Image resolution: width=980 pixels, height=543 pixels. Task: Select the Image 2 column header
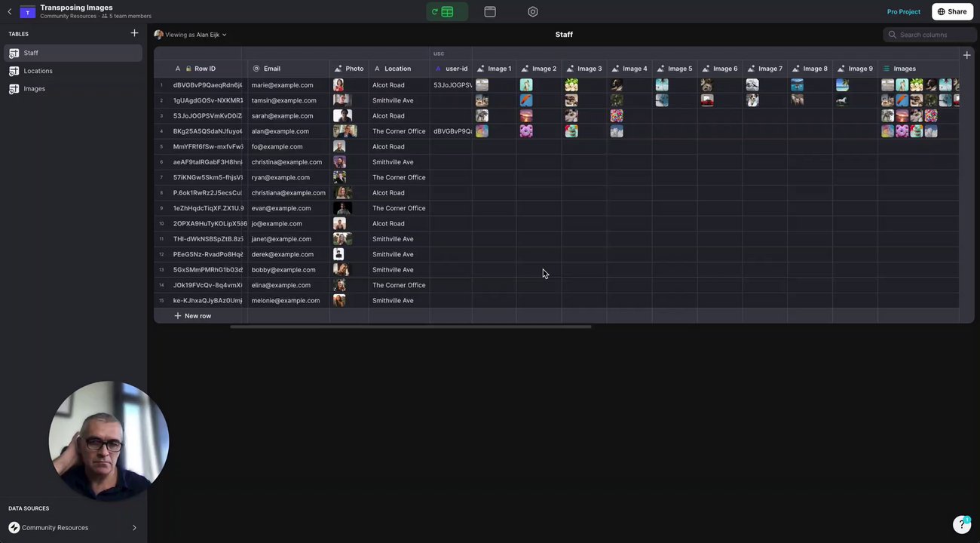coord(539,69)
